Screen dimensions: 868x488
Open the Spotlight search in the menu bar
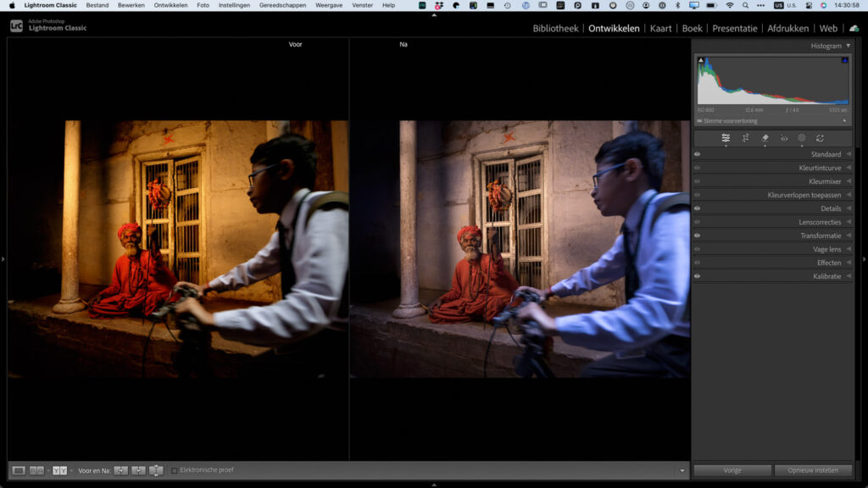pyautogui.click(x=746, y=6)
